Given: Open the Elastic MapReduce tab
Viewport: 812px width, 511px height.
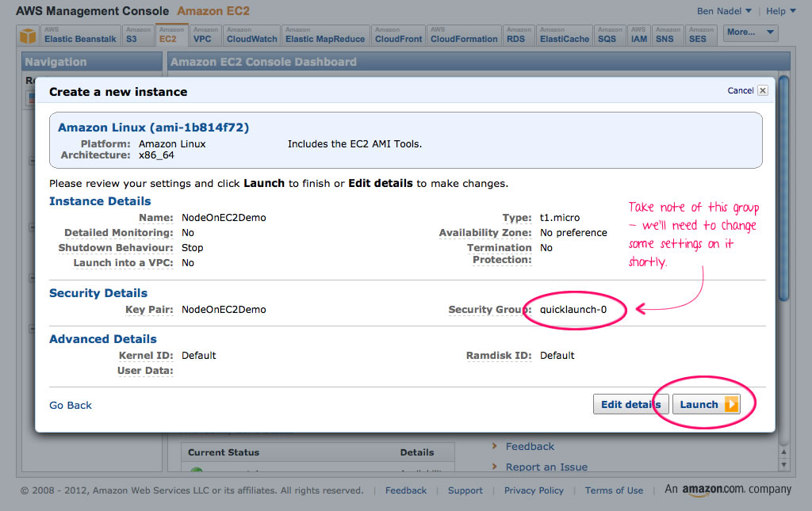Looking at the screenshot, I should pyautogui.click(x=325, y=36).
